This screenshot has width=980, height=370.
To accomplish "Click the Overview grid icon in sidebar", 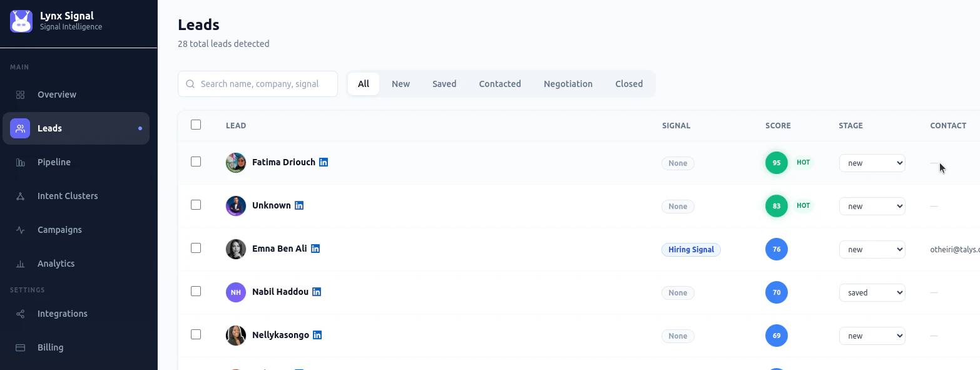I will pyautogui.click(x=20, y=95).
